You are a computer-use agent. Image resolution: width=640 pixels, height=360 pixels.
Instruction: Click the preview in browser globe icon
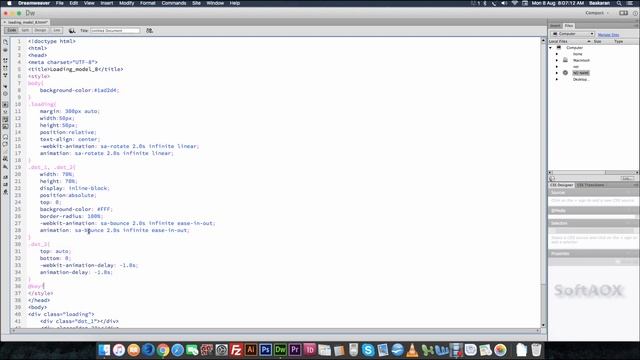[72, 31]
